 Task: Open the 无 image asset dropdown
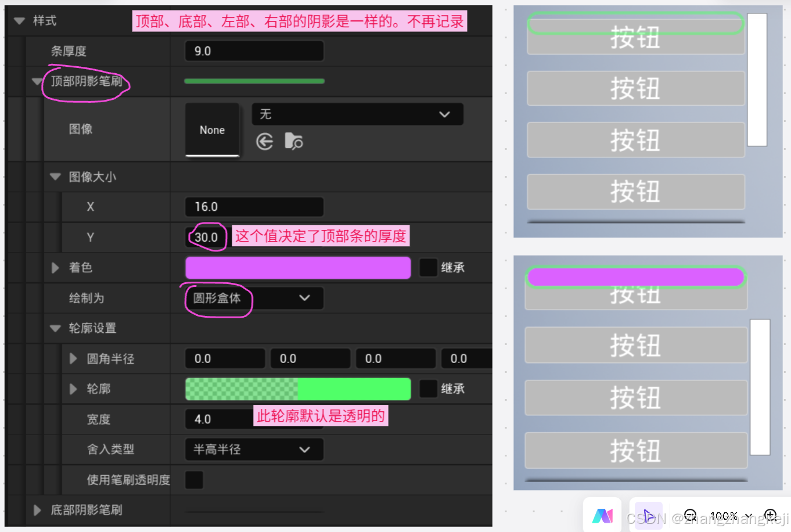click(x=357, y=114)
